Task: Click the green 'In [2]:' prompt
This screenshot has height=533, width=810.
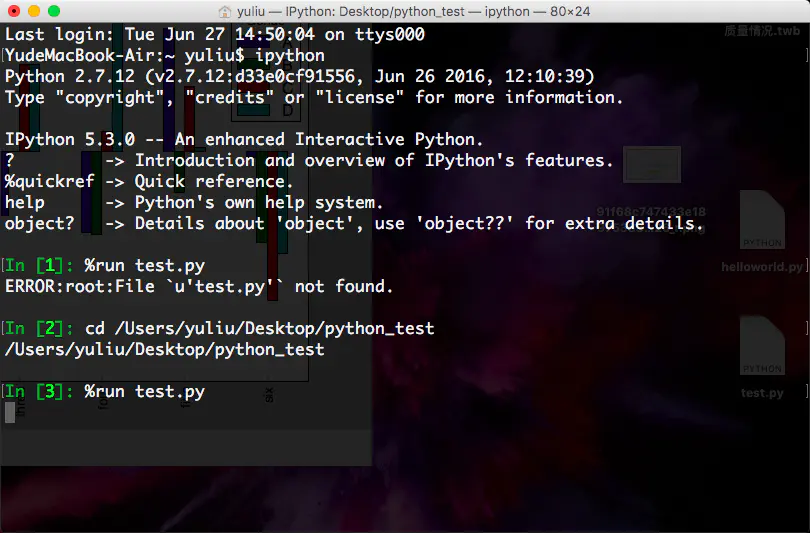Action: point(38,329)
